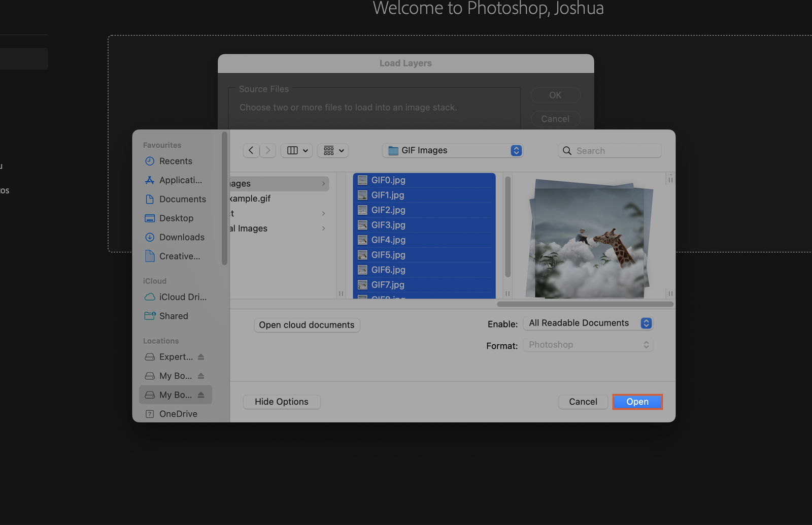The height and width of the screenshot is (525, 812).
Task: Eject the Expert drive
Action: (x=201, y=357)
